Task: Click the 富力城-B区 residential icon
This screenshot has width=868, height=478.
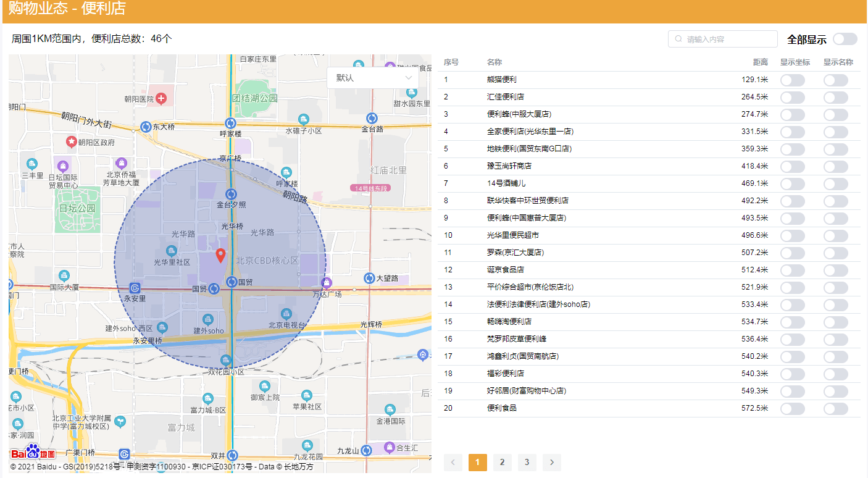Action: click(208, 399)
